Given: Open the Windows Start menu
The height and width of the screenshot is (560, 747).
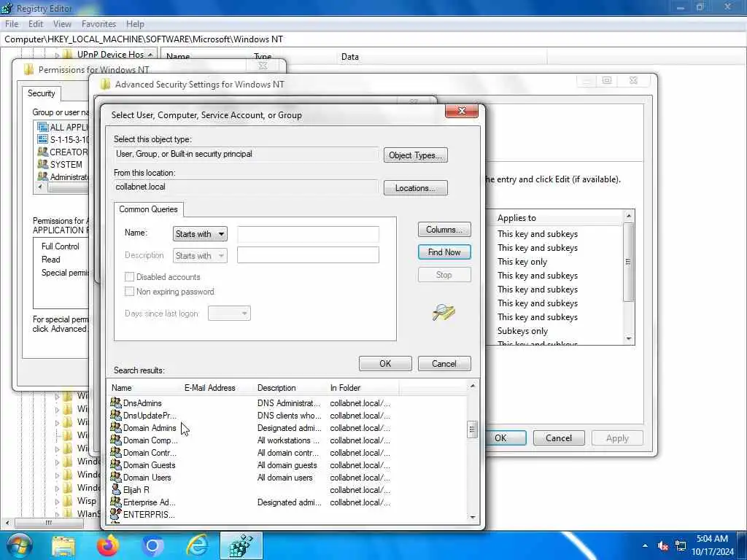Looking at the screenshot, I should (18, 545).
